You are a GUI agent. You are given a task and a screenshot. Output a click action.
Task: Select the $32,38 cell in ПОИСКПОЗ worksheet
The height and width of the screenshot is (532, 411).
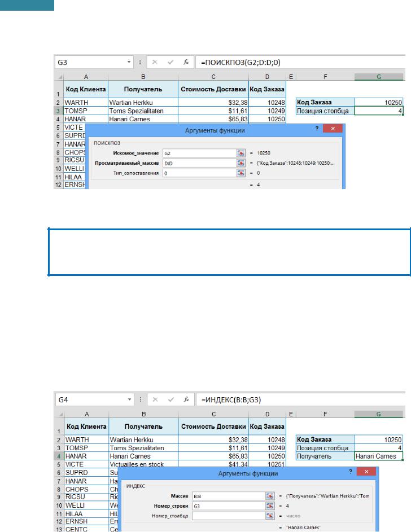coord(213,103)
